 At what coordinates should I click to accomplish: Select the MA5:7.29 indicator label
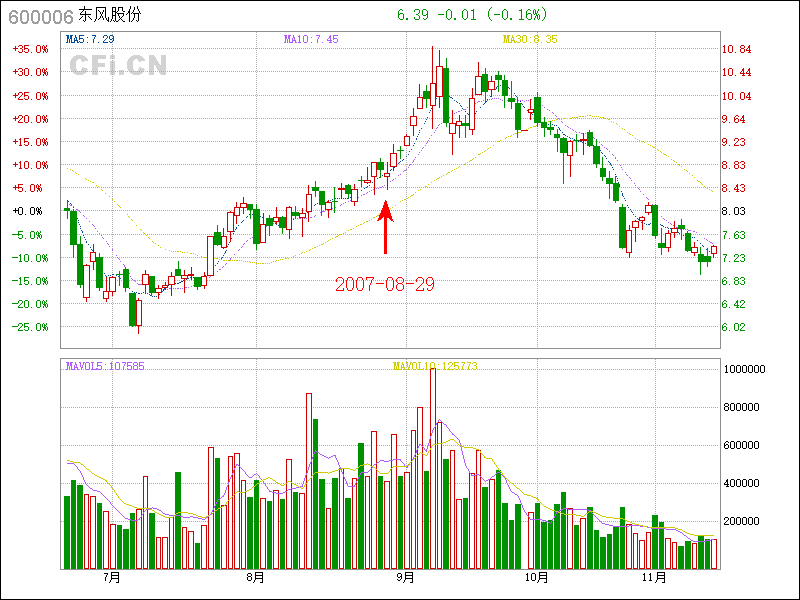pyautogui.click(x=90, y=39)
